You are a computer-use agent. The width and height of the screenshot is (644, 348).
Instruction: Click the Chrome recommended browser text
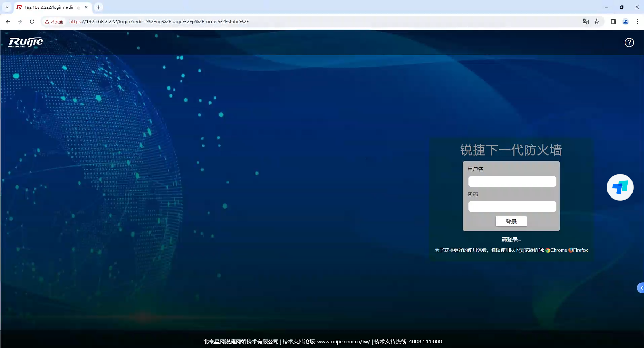(x=559, y=250)
